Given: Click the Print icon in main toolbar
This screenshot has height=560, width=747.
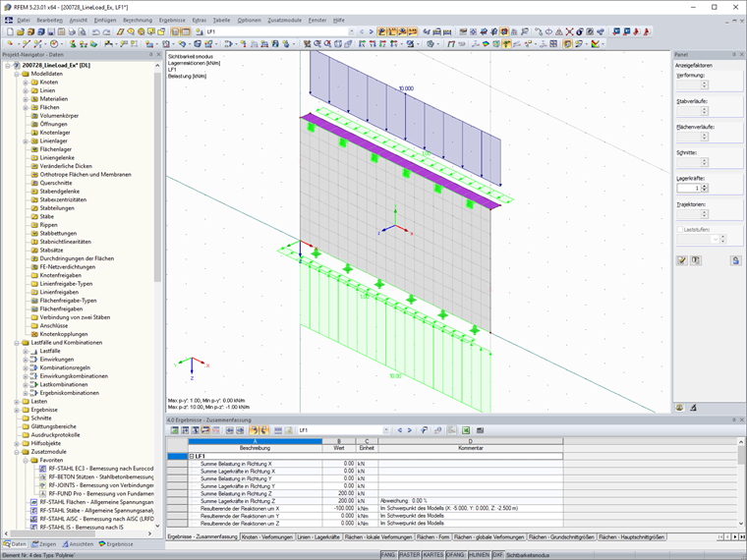Looking at the screenshot, I should 72,31.
